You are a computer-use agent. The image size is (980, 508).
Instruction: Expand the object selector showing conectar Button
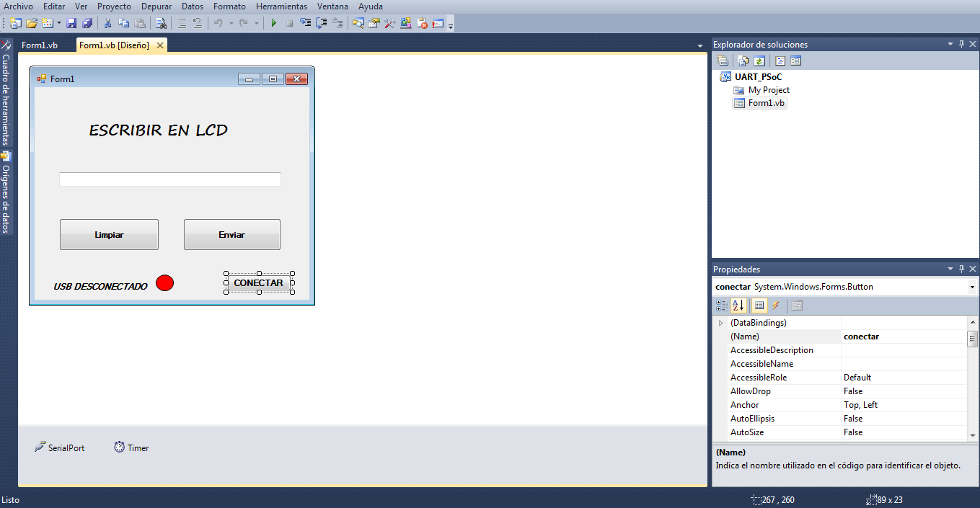(x=972, y=286)
